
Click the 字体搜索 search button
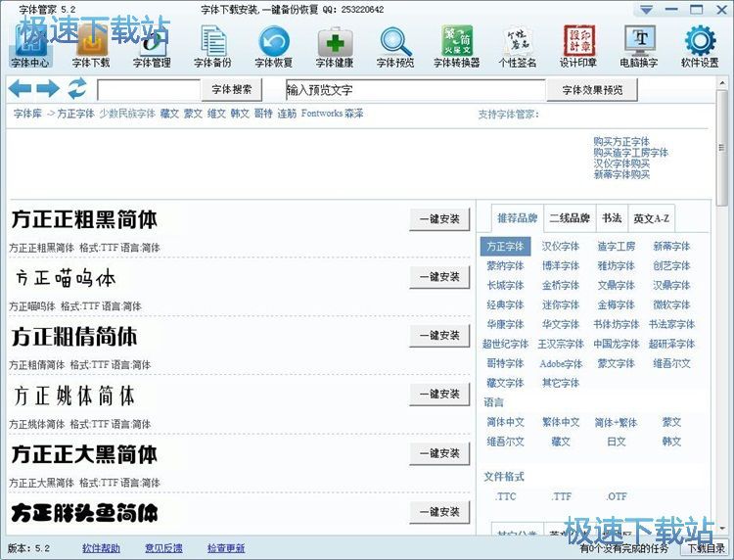tap(232, 89)
